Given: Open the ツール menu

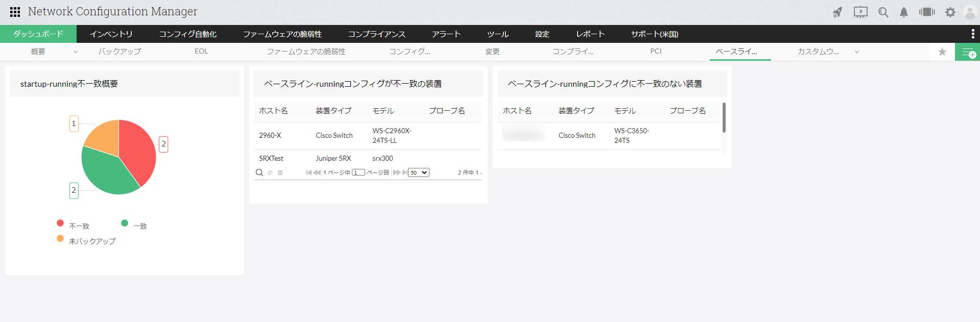Looking at the screenshot, I should pos(498,34).
